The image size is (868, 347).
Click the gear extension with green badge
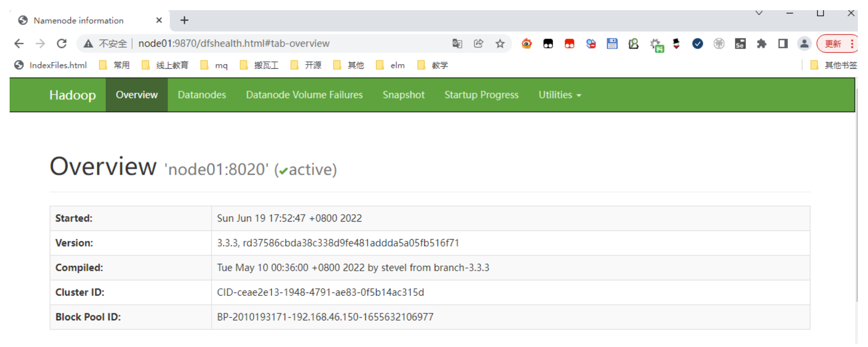pyautogui.click(x=656, y=45)
